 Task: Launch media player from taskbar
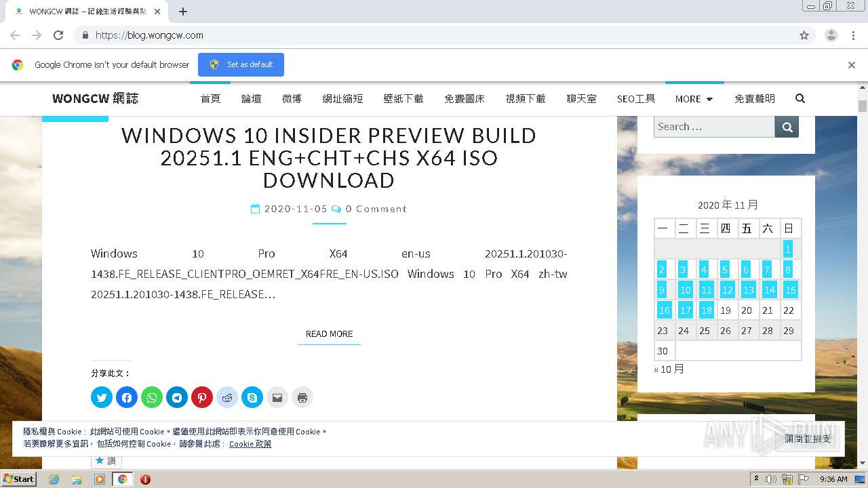pyautogui.click(x=100, y=479)
